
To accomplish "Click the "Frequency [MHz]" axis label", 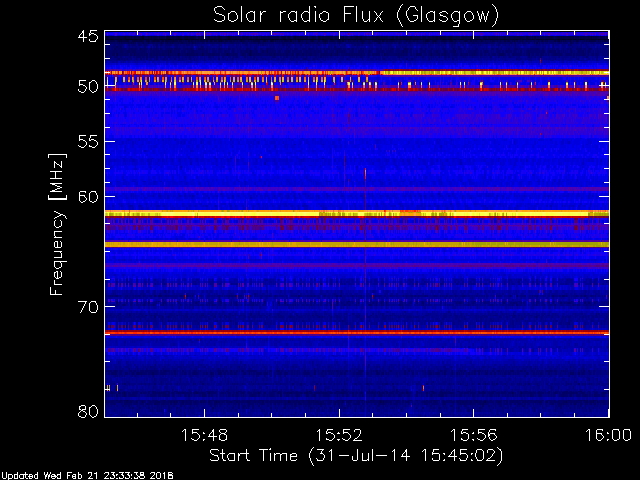I will pos(57,224).
